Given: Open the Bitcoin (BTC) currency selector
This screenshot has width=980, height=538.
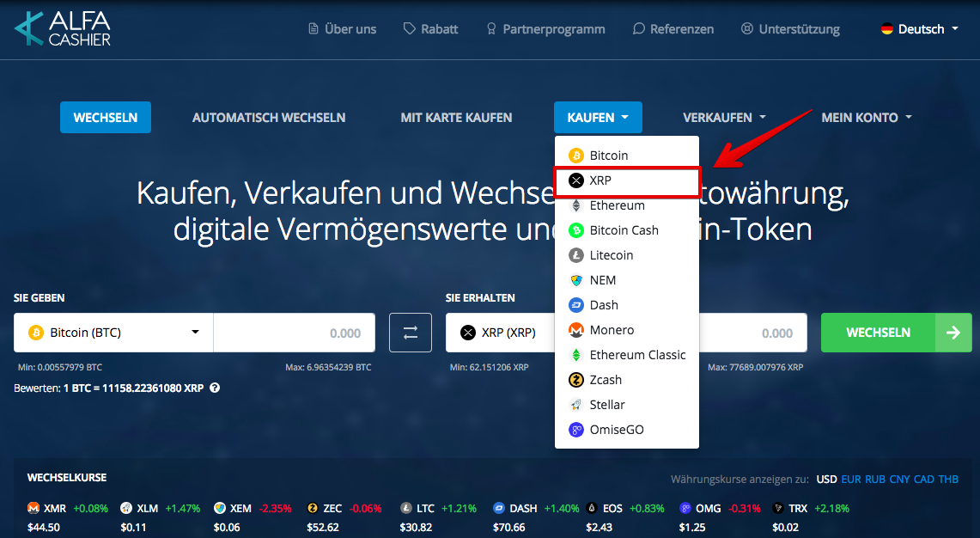Looking at the screenshot, I should [113, 333].
